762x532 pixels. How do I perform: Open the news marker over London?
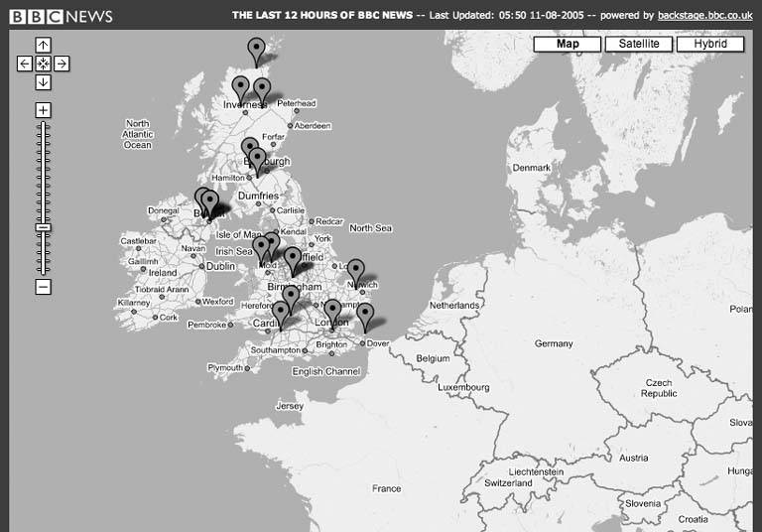[332, 311]
